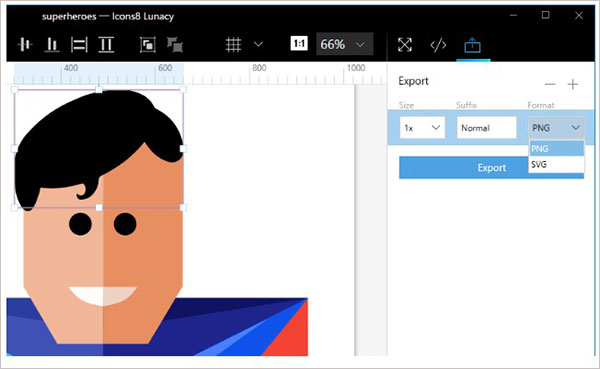Align selection to bottom edges

(52, 45)
